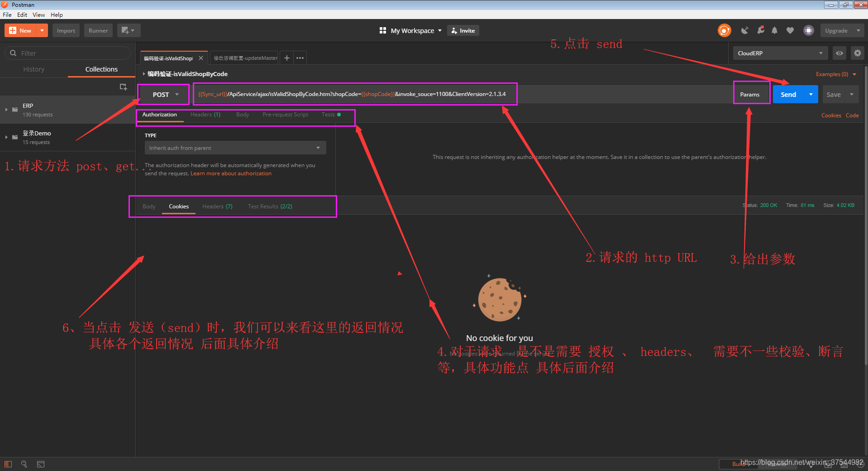This screenshot has height=471, width=868.
Task: Expand the request name disclosure triangle
Action: tap(144, 74)
